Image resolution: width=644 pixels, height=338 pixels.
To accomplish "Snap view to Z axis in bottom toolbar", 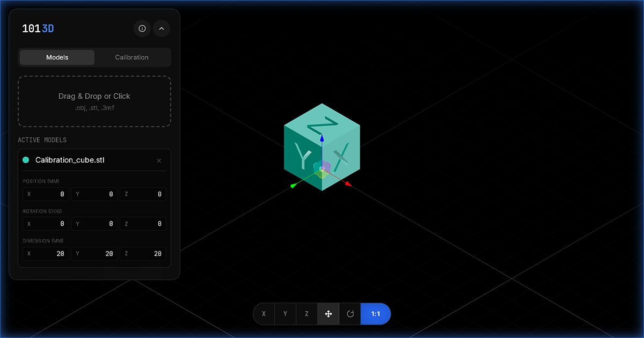I will (x=306, y=314).
